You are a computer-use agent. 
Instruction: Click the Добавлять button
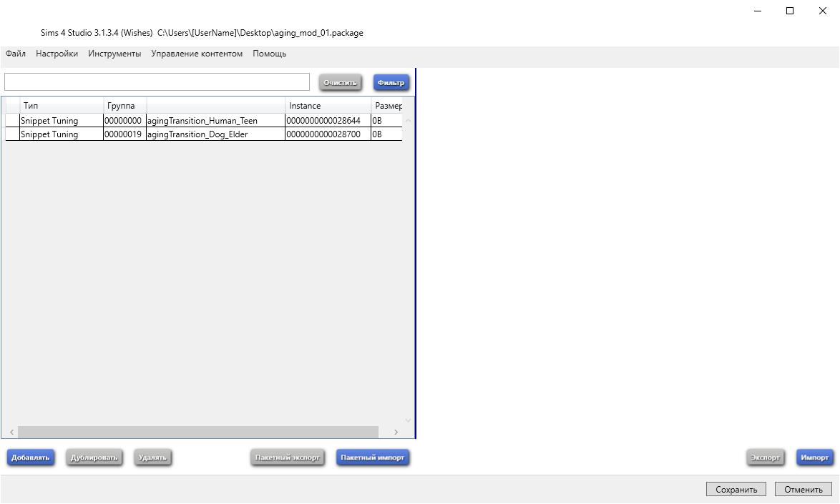[31, 458]
